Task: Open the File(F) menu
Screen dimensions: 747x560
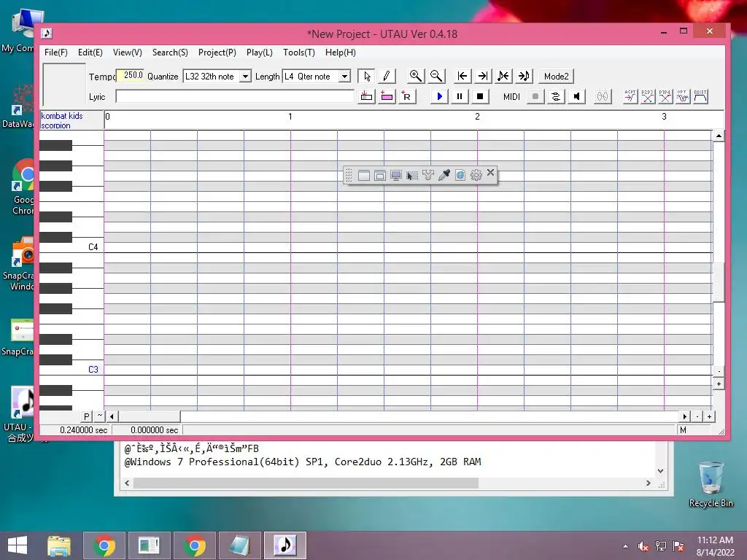Action: 55,52
